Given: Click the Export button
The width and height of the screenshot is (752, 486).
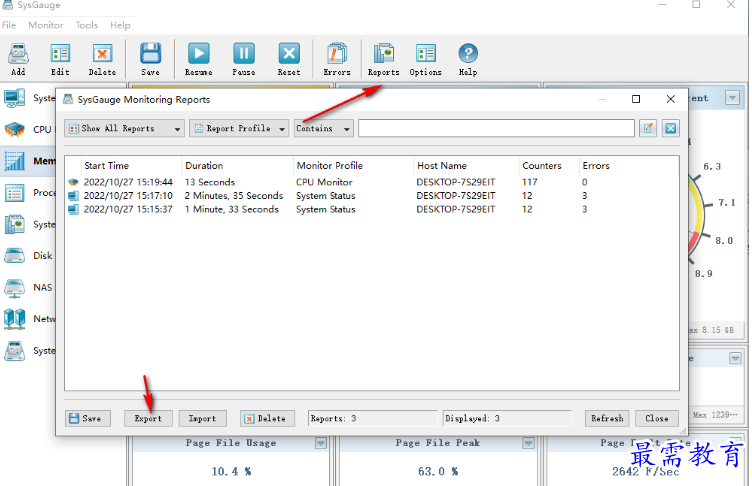Looking at the screenshot, I should (148, 418).
